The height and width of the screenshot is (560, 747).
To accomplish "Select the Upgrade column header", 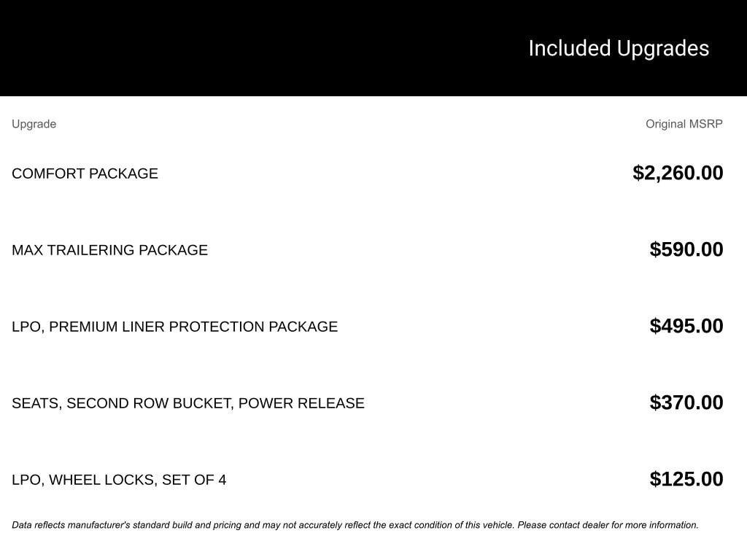I will click(34, 124).
